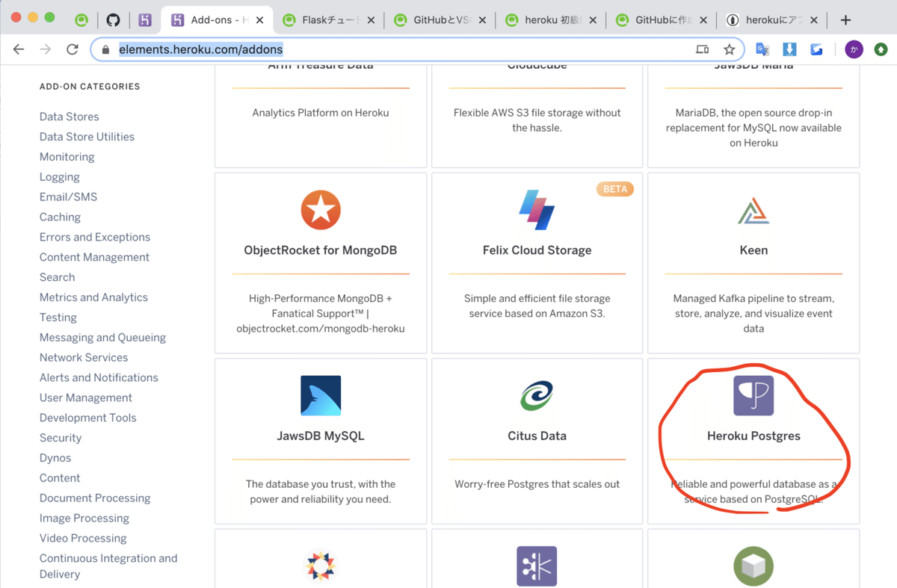Click the Keen triangle logo

tap(753, 210)
